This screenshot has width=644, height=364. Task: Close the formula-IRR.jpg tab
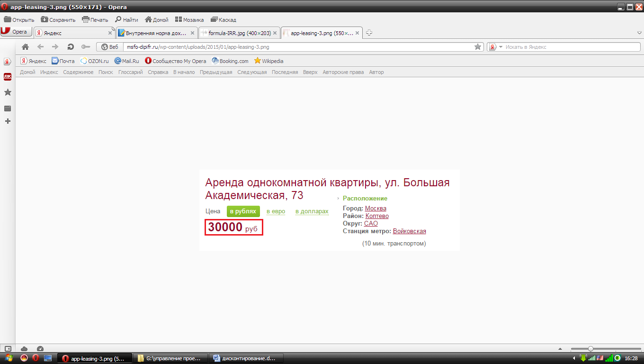tap(275, 33)
